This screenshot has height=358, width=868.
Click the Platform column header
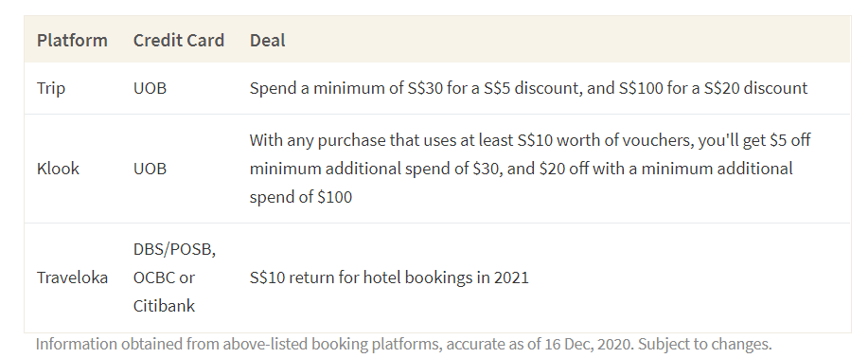click(x=72, y=41)
